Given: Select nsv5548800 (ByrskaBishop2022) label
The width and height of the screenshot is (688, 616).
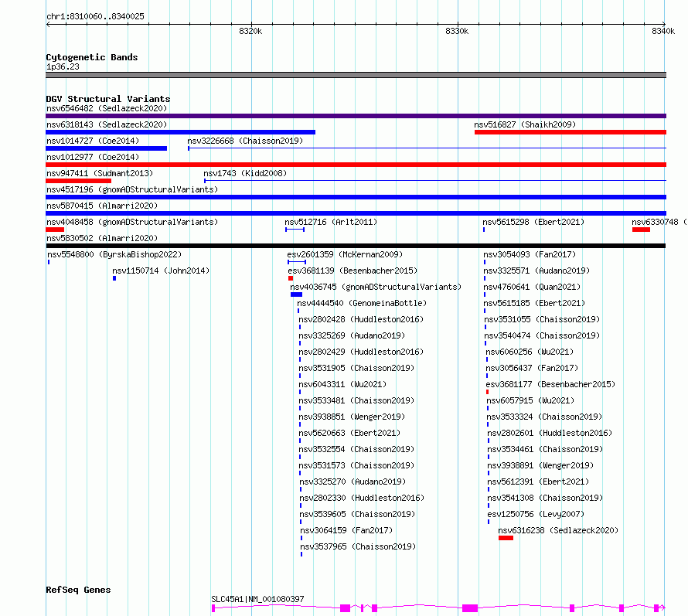Looking at the screenshot, I should coord(114,254).
